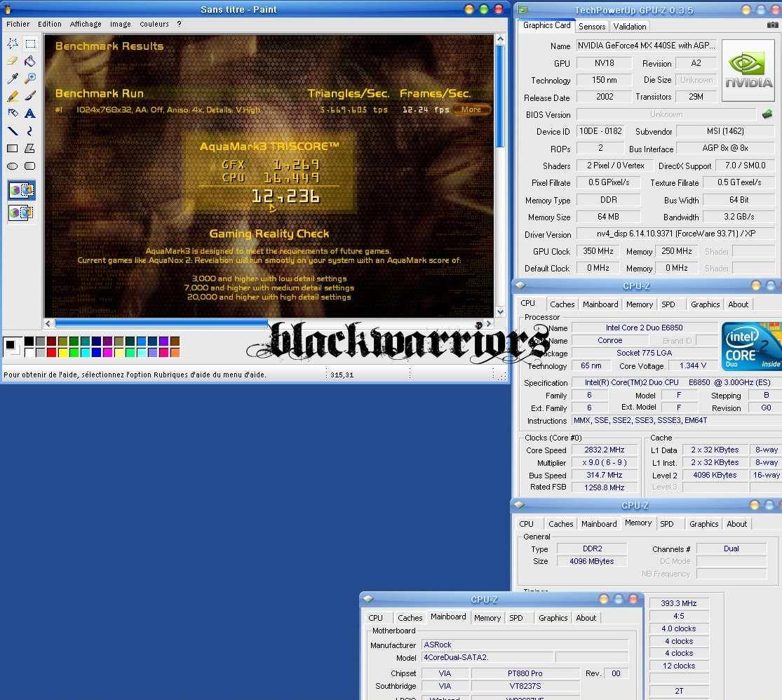The height and width of the screenshot is (700, 782).
Task: Select the bright green color swatch
Action: pos(74,353)
